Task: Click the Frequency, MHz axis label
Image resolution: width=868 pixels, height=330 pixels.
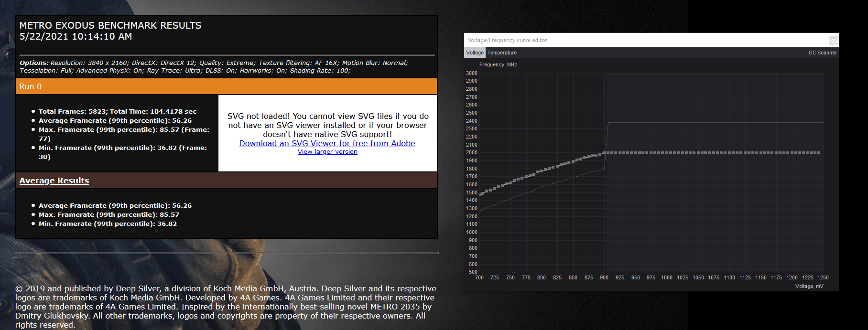Action: click(498, 64)
